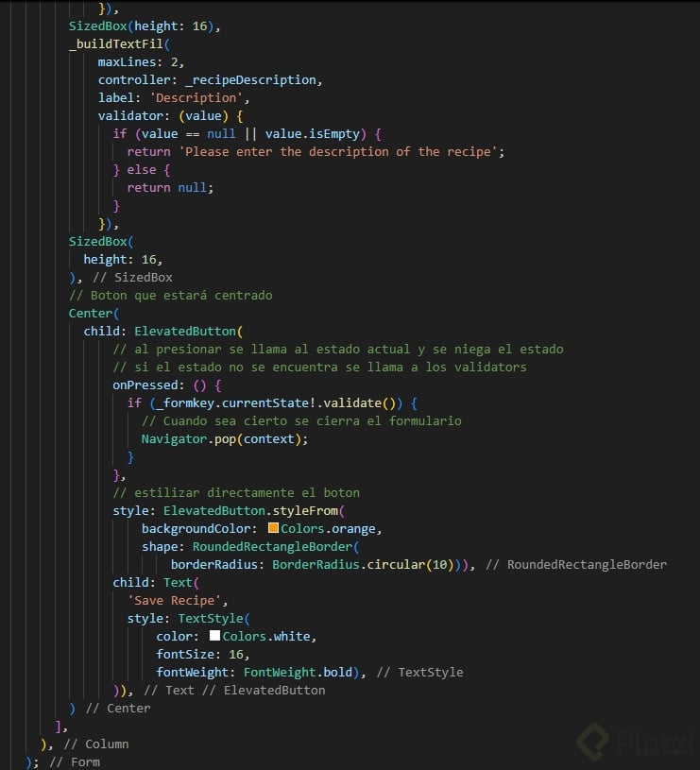Click the 'onPressed: () {' line

point(167,385)
